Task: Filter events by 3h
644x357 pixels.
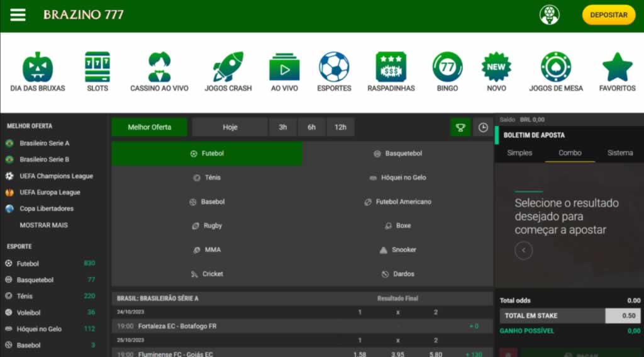Action: (283, 127)
